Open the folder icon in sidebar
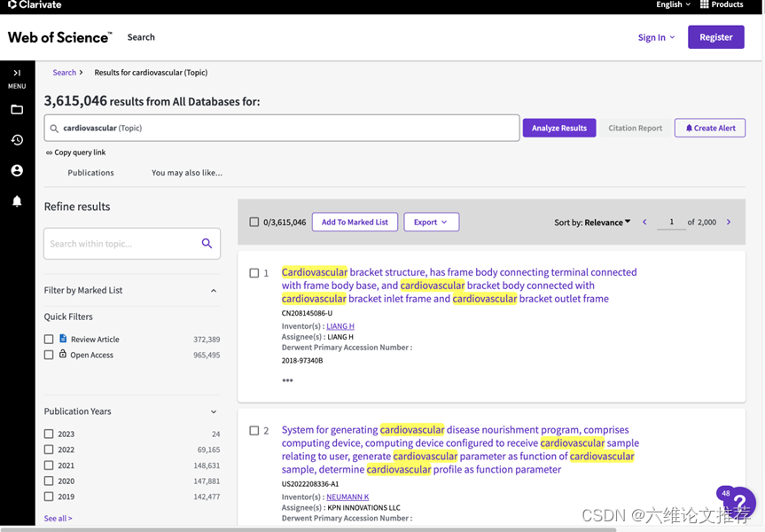The width and height of the screenshot is (765, 532). [17, 109]
